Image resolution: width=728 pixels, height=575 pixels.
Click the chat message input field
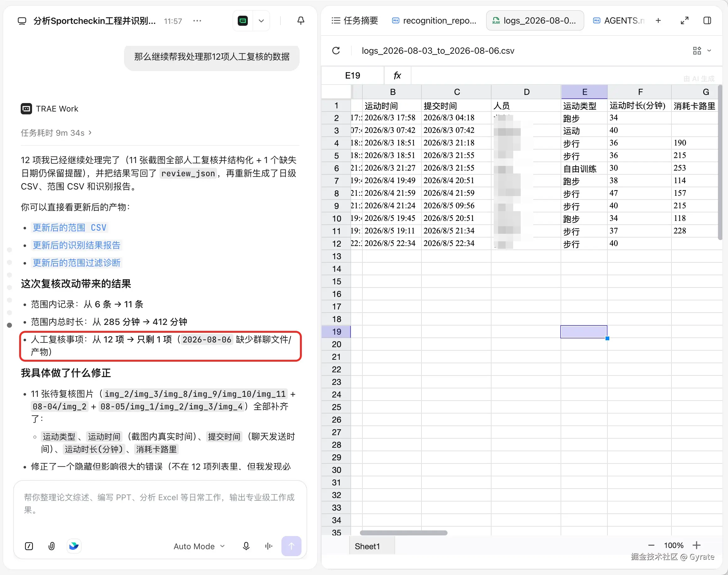coord(160,504)
